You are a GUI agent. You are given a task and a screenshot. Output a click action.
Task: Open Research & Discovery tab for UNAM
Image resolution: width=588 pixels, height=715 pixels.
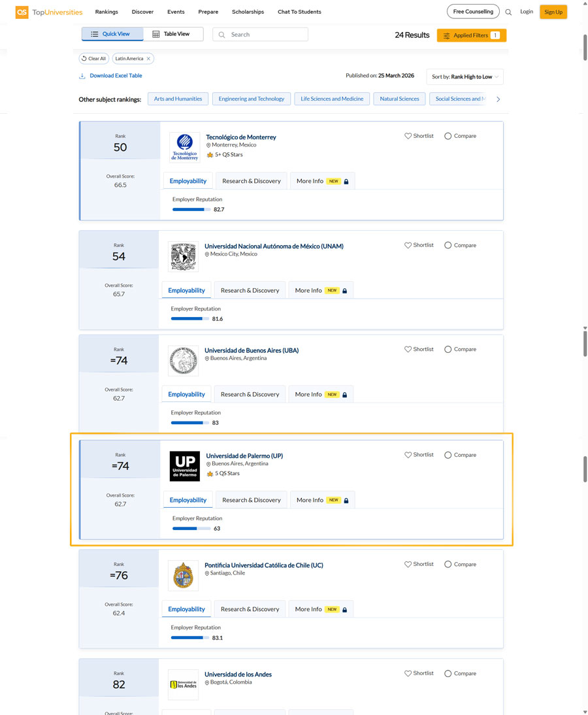[250, 290]
